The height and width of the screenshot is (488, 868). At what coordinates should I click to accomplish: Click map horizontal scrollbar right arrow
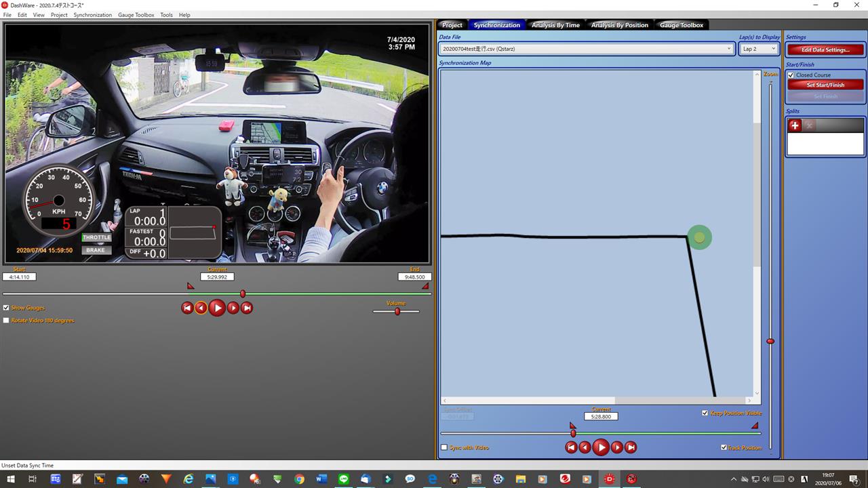pos(749,401)
